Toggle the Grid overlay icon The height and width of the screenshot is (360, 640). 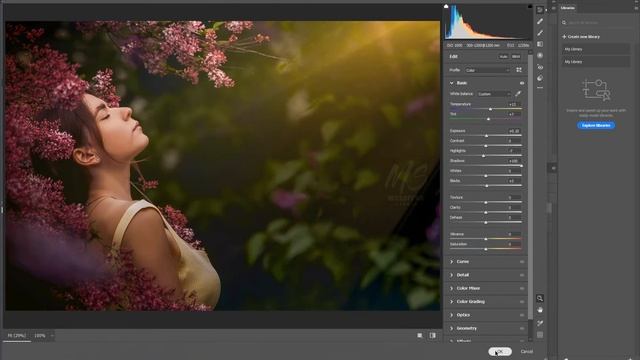[x=540, y=335]
